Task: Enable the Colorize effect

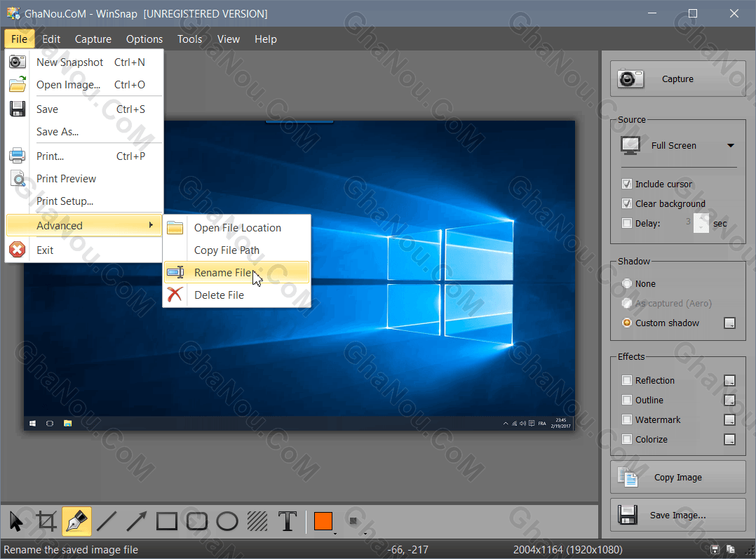Action: (627, 439)
